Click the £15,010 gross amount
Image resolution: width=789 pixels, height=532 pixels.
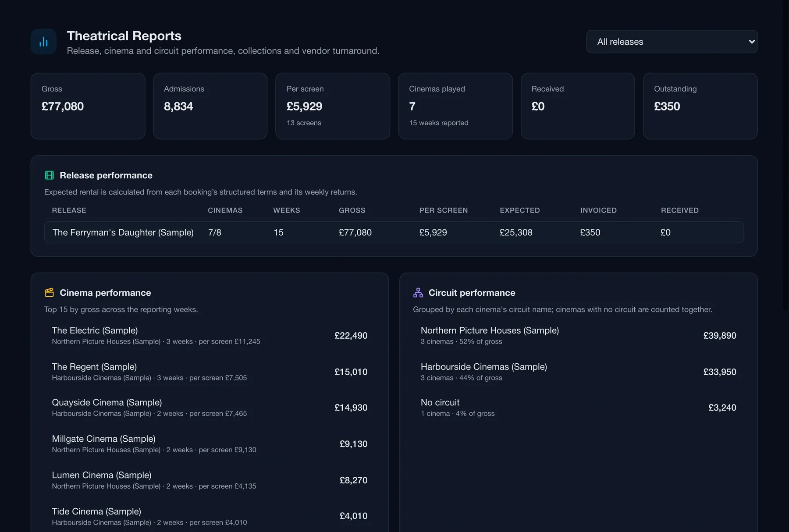pyautogui.click(x=351, y=372)
